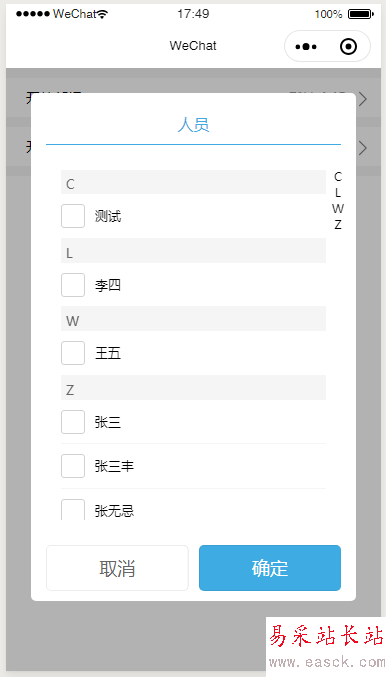Tap the WiFi signal icon

click(102, 15)
